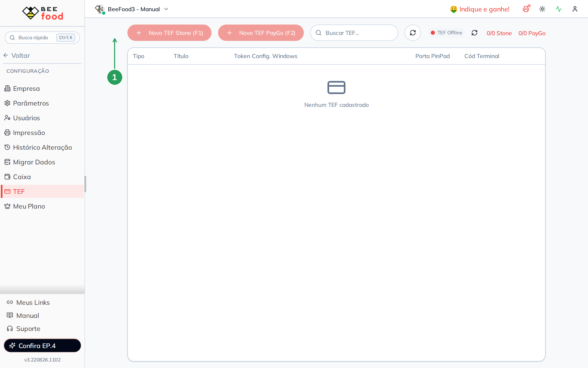Click the Migrar Dados database icon
This screenshot has height=368, width=588.
click(x=7, y=162)
